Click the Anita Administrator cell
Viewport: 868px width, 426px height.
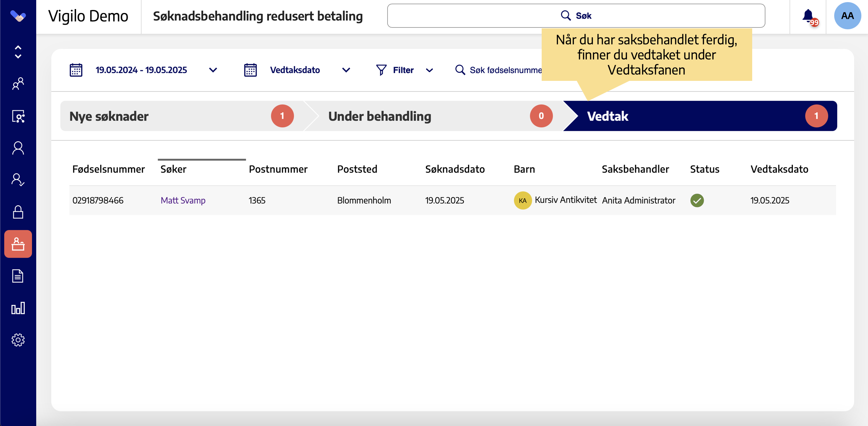pyautogui.click(x=638, y=201)
